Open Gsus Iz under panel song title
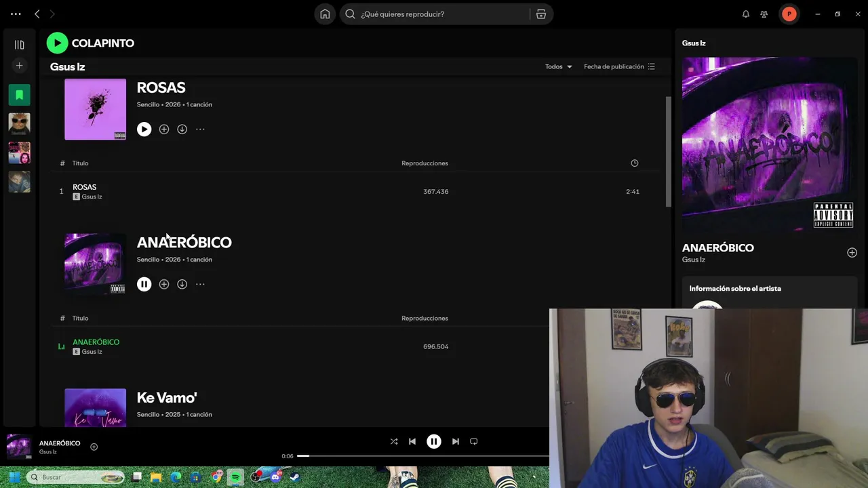 (694, 260)
